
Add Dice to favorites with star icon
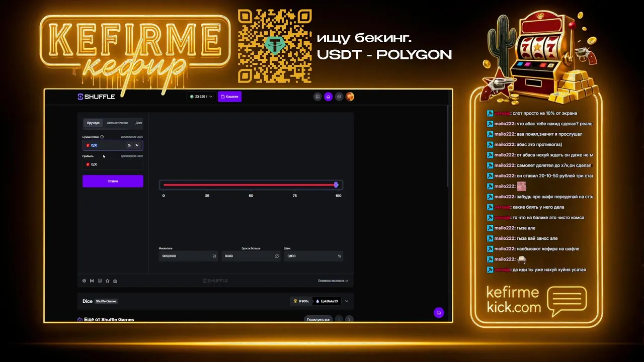point(108,281)
